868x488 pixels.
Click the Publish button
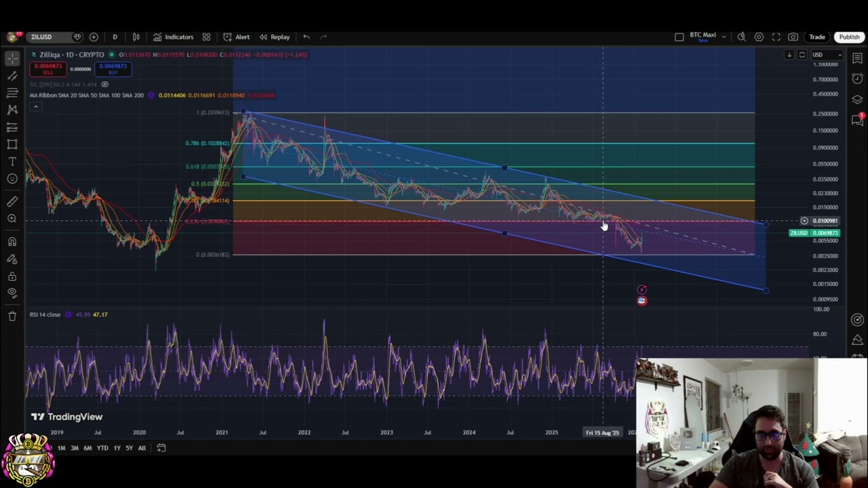[x=849, y=37]
